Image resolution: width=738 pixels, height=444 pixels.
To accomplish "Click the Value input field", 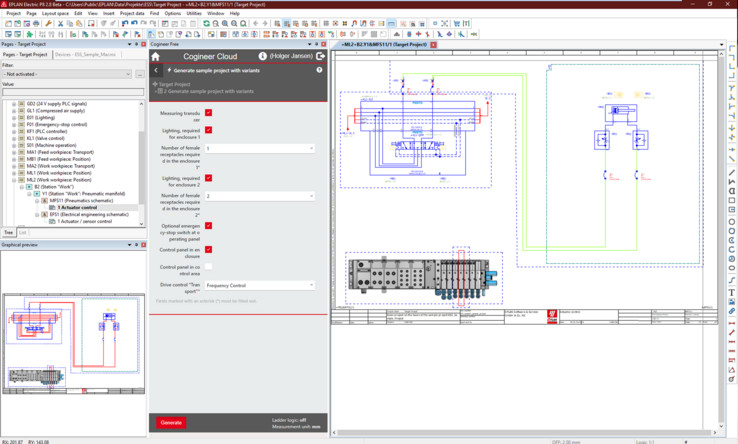I will tap(72, 93).
